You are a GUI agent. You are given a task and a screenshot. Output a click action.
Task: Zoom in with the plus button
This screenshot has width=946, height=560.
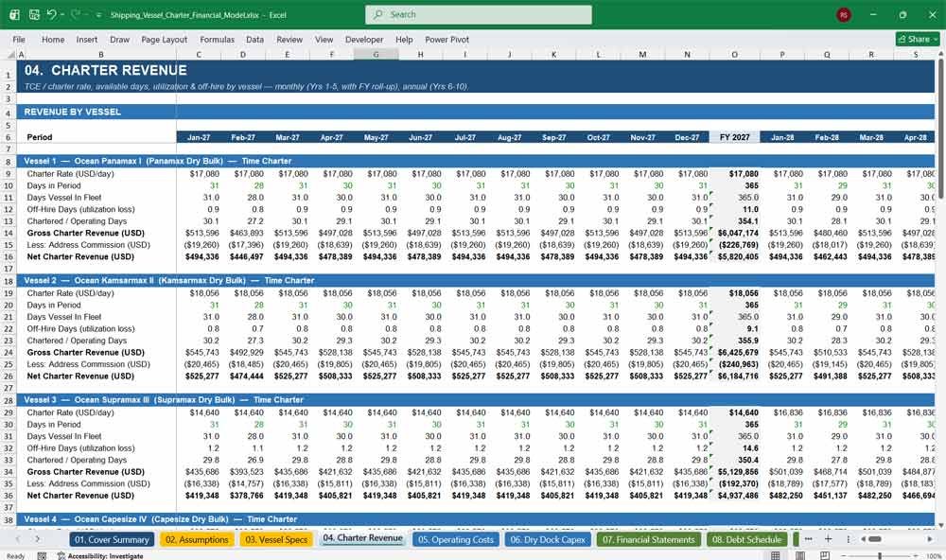(916, 555)
